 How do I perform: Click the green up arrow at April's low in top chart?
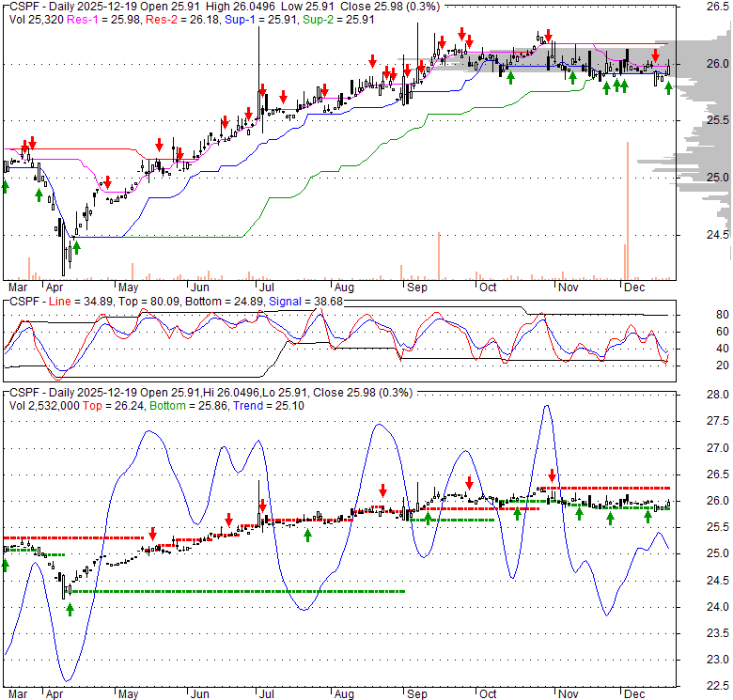click(76, 247)
